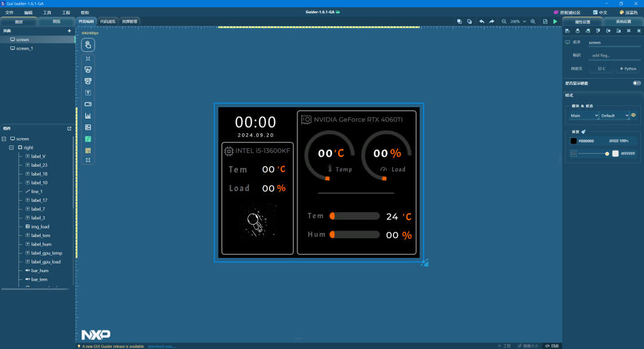Image resolution: width=644 pixels, height=349 pixels.
Task: Open the Main part dropdown
Action: pos(583,116)
